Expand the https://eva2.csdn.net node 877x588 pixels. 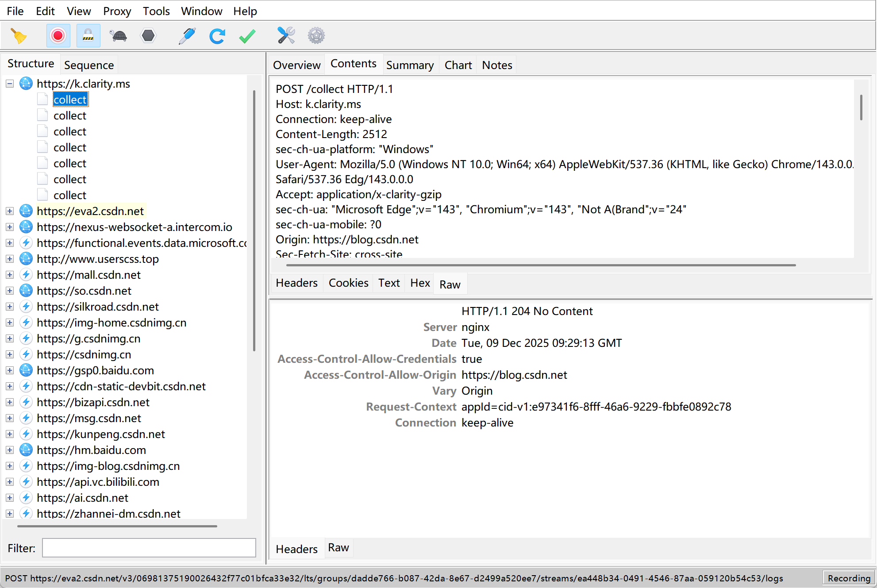point(10,211)
